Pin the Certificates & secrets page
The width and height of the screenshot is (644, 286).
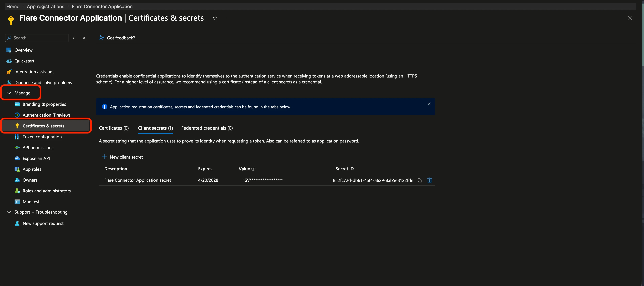pos(214,18)
